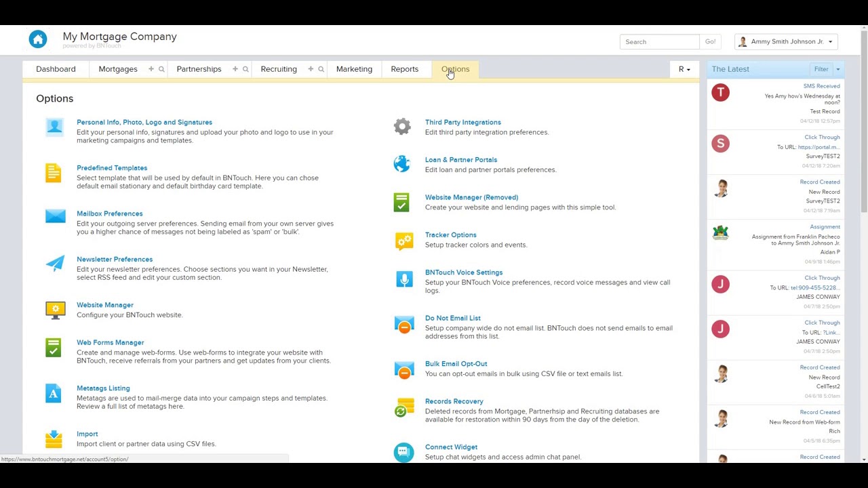Switch to the Mortgages tab

pos(118,69)
